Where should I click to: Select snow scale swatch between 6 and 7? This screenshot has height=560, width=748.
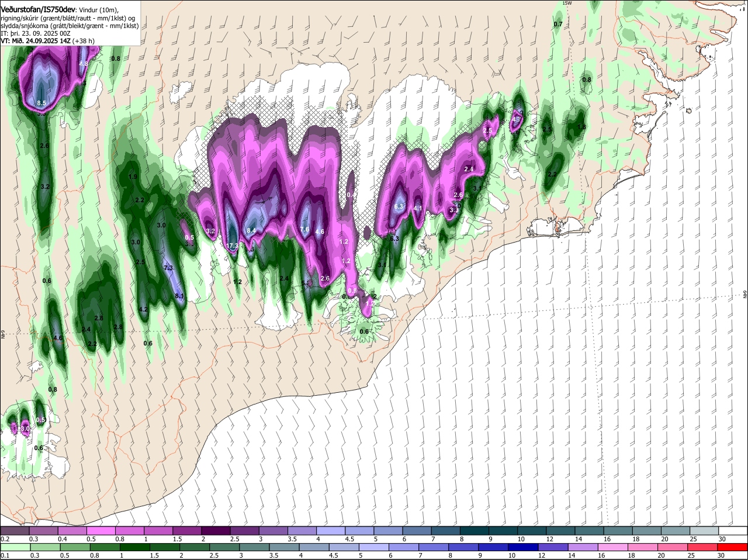pos(417,530)
